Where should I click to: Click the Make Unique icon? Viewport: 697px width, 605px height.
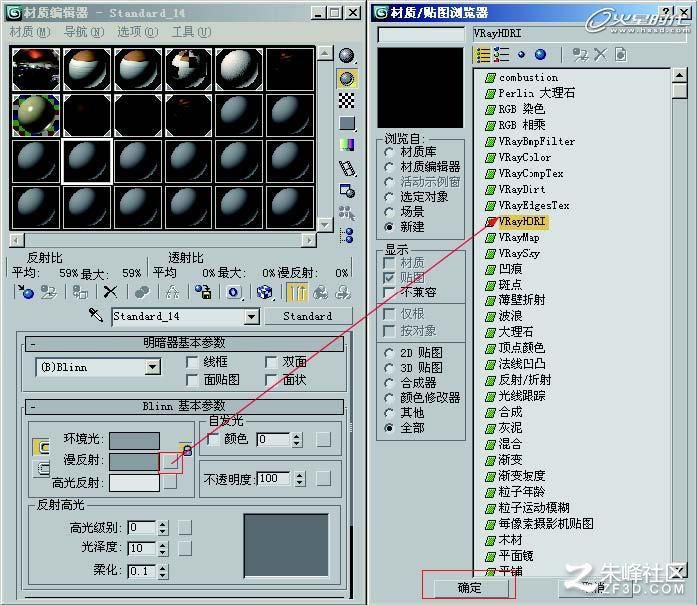point(172,292)
